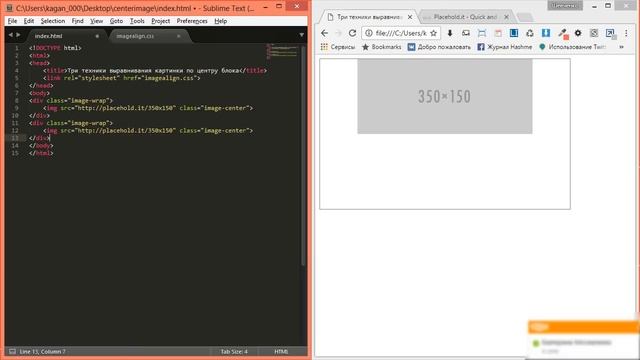Close the Placehold.it browser tab
Image resolution: width=640 pixels, height=360 pixels.
[506, 17]
